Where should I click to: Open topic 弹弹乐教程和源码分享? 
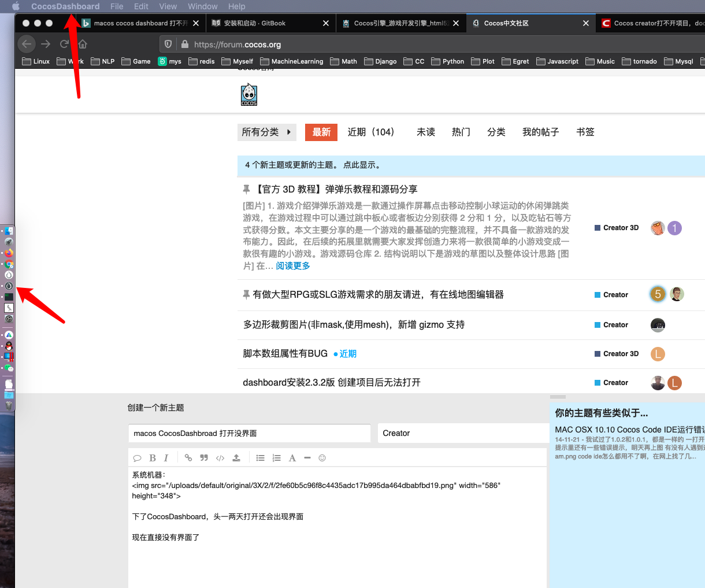coord(336,189)
